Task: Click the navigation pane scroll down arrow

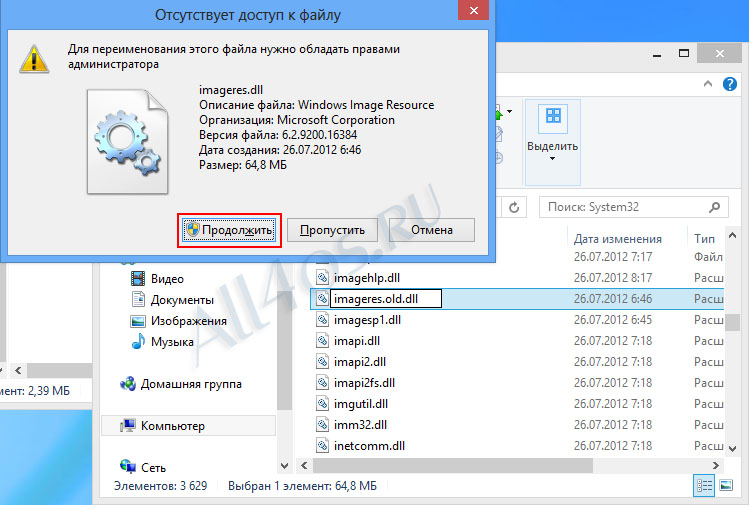Action: click(x=284, y=465)
